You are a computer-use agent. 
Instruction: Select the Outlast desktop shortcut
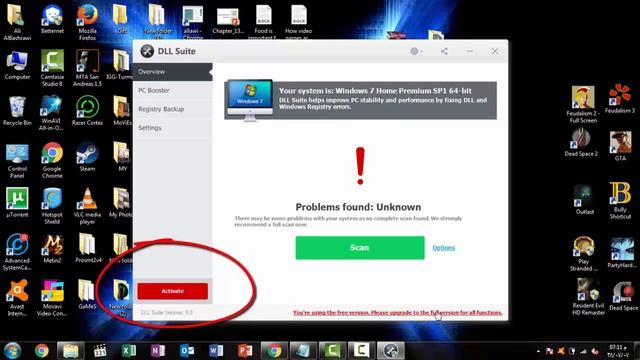tap(584, 200)
